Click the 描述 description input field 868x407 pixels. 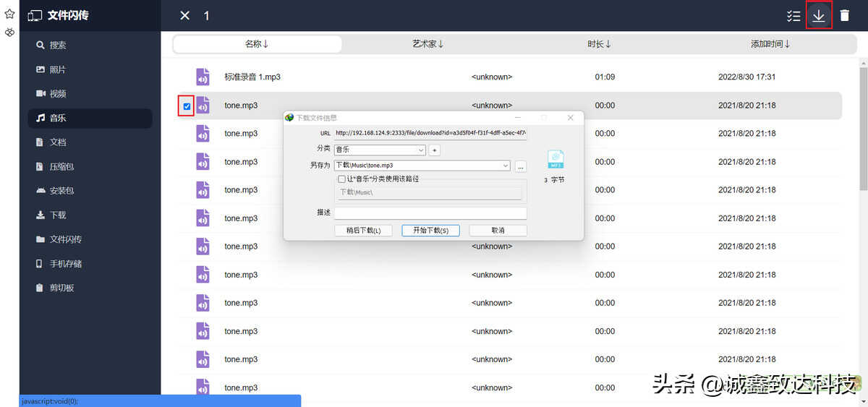point(430,213)
